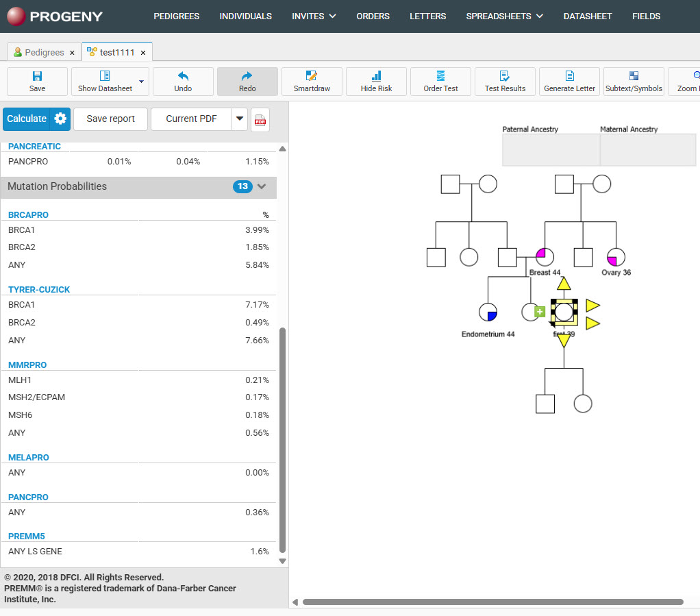Click the Save report button

point(110,119)
